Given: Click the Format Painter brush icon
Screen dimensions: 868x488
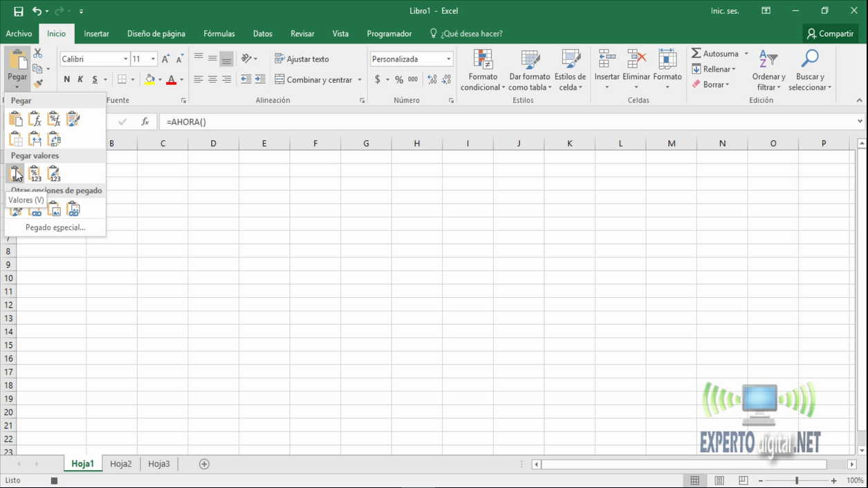Looking at the screenshot, I should [x=38, y=84].
